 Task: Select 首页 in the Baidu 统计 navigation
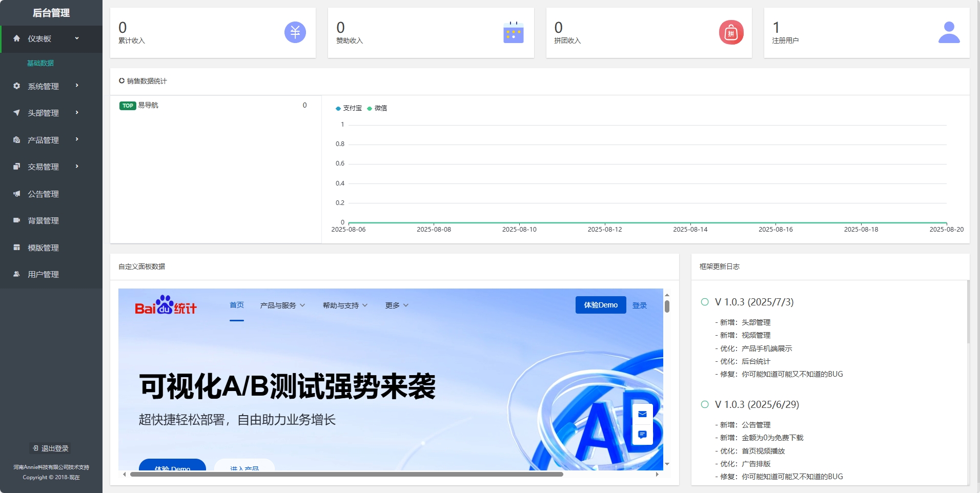click(x=237, y=305)
